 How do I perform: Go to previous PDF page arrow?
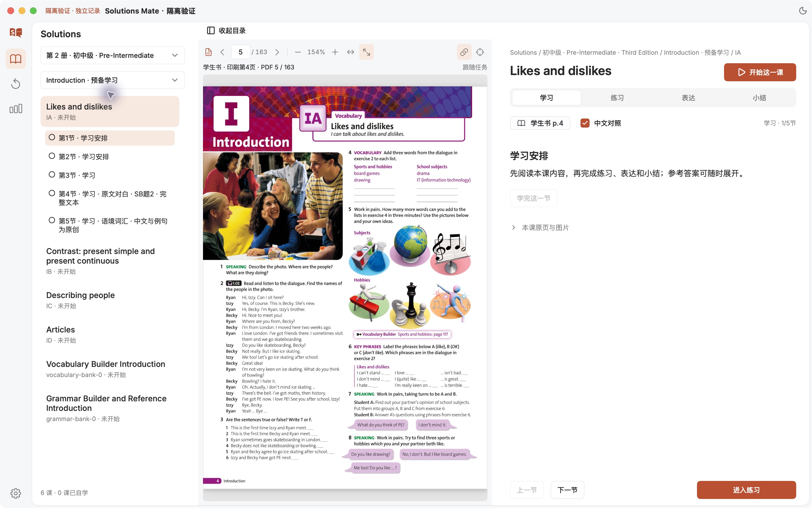222,52
